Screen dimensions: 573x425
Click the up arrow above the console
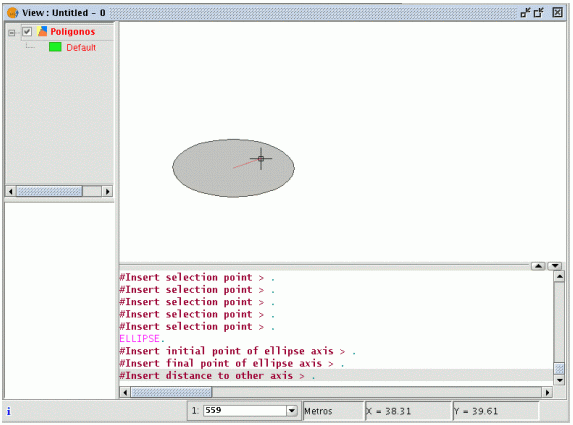[x=538, y=266]
